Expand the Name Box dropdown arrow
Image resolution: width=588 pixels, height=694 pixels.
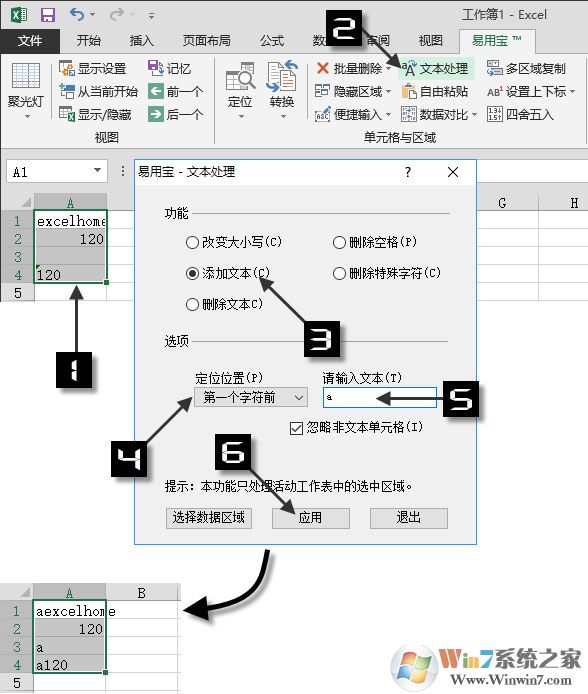97,171
